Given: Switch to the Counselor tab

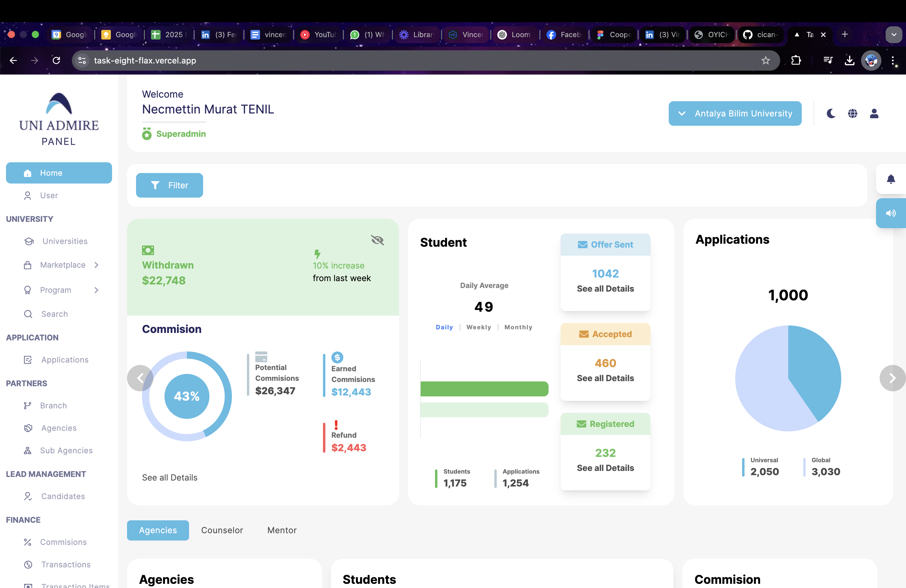Looking at the screenshot, I should pos(222,530).
